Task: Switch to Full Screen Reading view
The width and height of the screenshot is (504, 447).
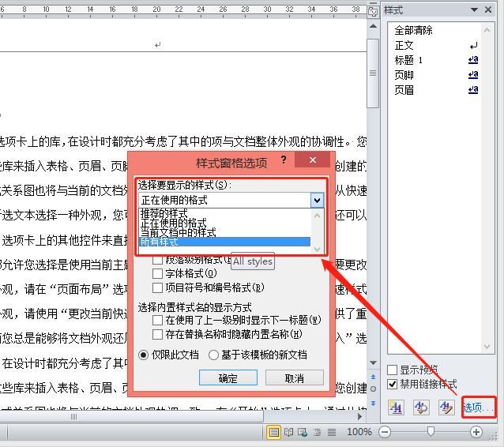Action: [288, 432]
